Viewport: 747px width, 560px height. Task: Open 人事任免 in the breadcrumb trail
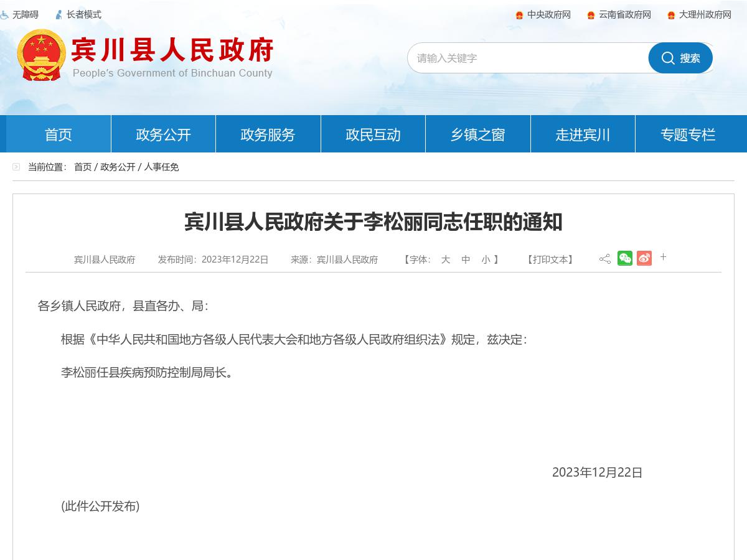pyautogui.click(x=162, y=167)
